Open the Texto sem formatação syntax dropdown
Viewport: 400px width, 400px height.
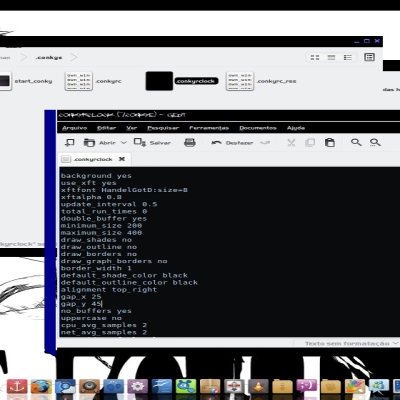click(351, 343)
